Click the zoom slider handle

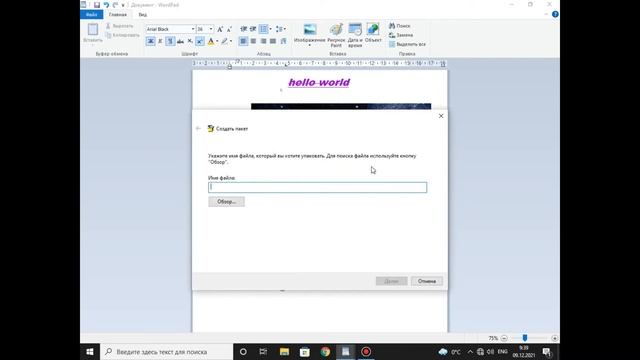[525, 338]
